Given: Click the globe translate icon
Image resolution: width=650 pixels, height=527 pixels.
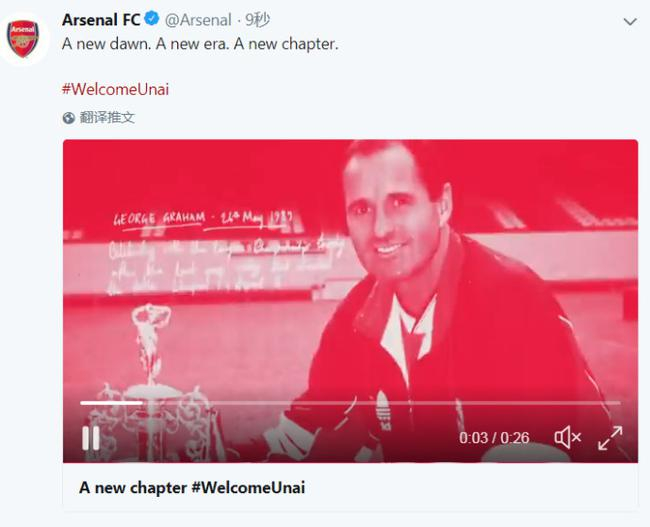Looking at the screenshot, I should point(69,117).
